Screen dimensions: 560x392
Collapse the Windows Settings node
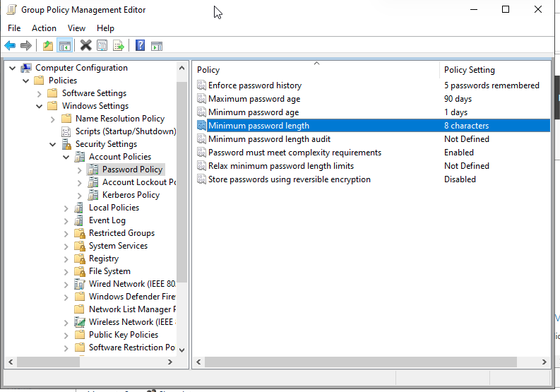(x=40, y=106)
